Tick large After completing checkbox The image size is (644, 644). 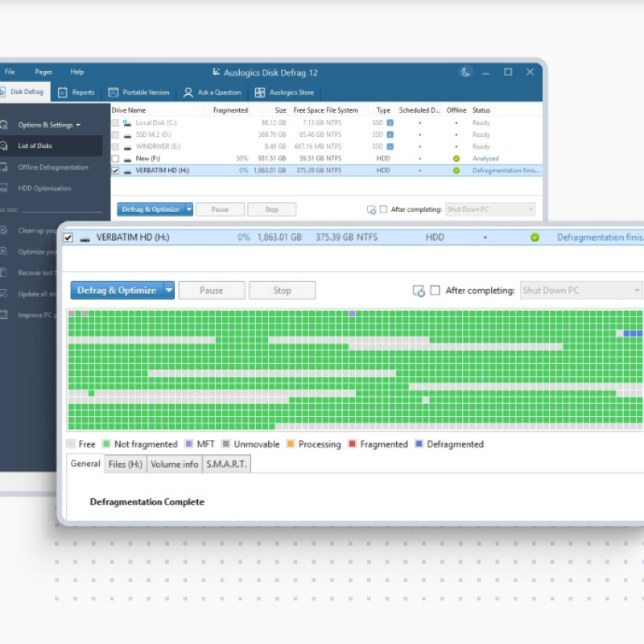pyautogui.click(x=435, y=291)
